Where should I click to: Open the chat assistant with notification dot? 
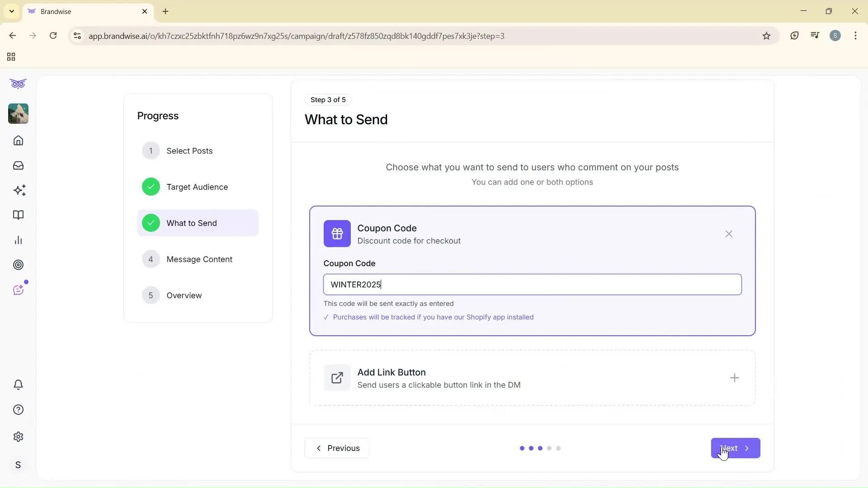[x=18, y=289]
